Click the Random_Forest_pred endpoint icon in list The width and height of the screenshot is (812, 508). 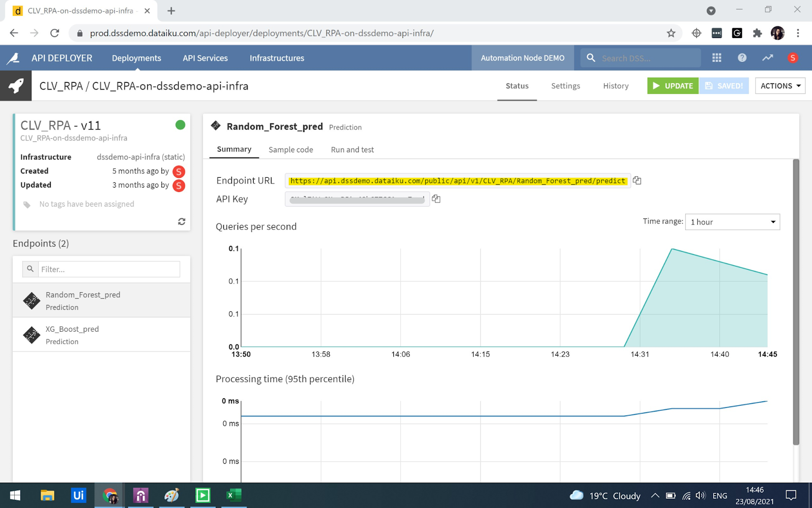click(31, 301)
